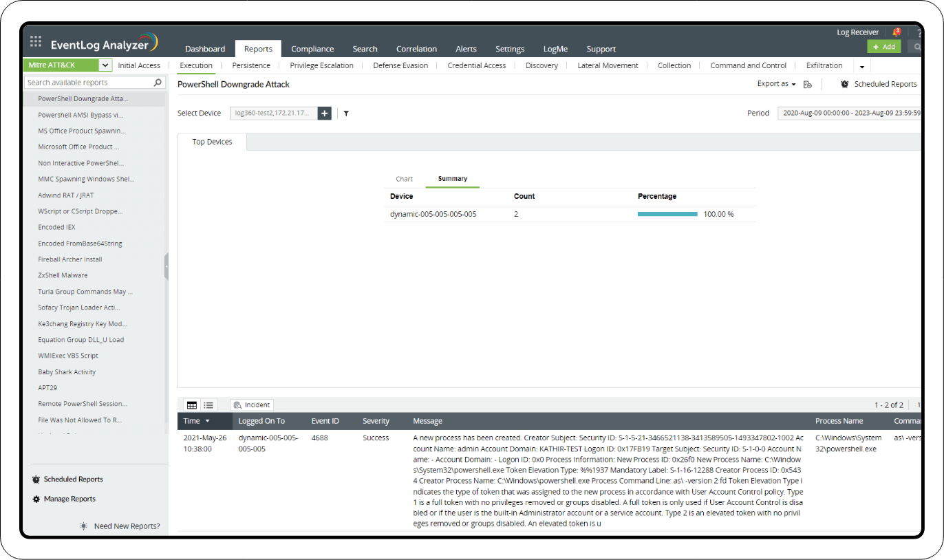
Task: Click the lightbulb icon near Need New Reports
Action: pyautogui.click(x=84, y=526)
